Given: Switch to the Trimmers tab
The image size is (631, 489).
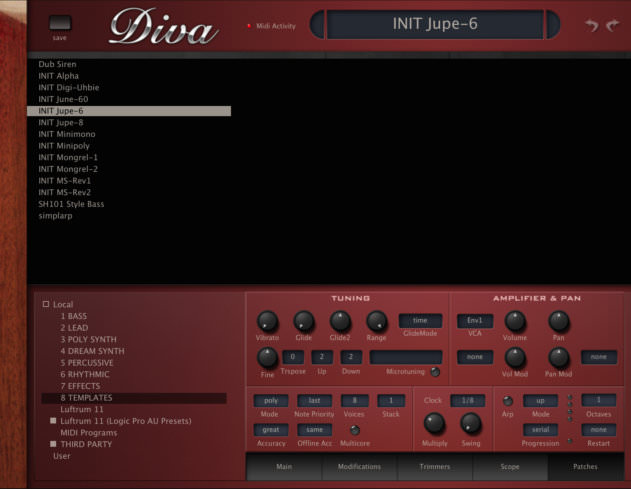Looking at the screenshot, I should click(435, 466).
